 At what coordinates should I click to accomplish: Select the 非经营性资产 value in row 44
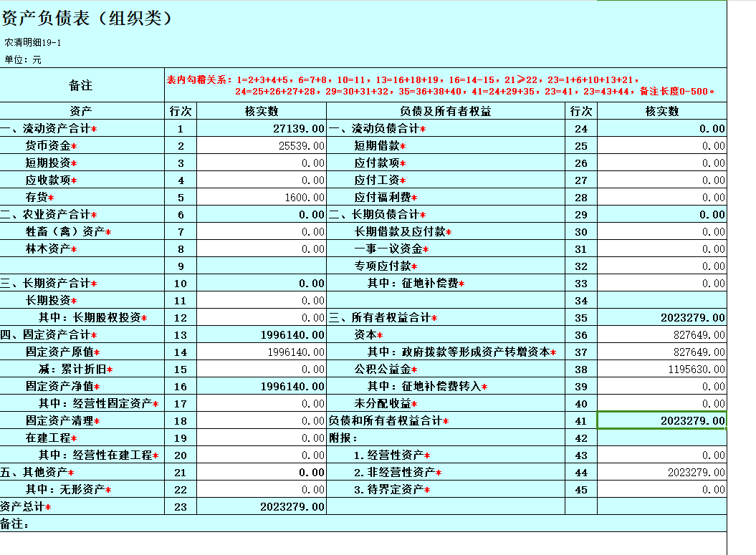pos(662,473)
